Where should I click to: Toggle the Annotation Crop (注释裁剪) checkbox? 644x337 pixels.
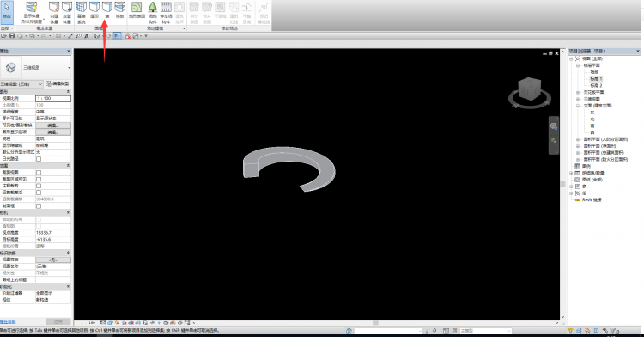[39, 186]
